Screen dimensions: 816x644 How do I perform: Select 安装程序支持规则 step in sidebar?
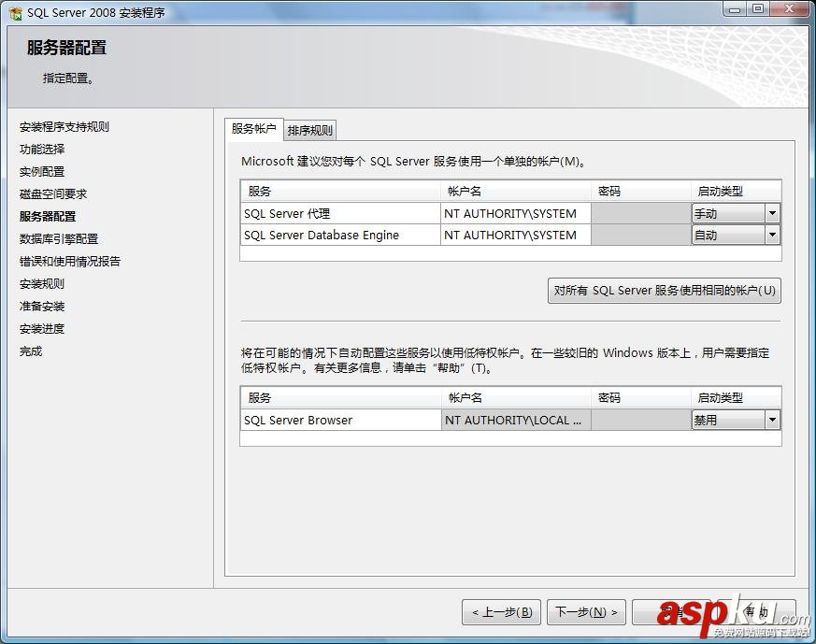(64, 127)
